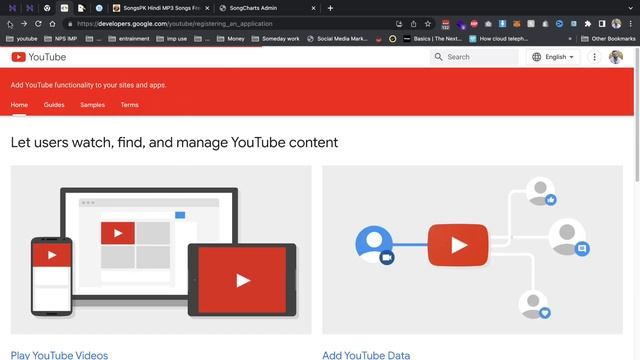
Task: Click the install app icon in the address bar
Action: pos(399,24)
